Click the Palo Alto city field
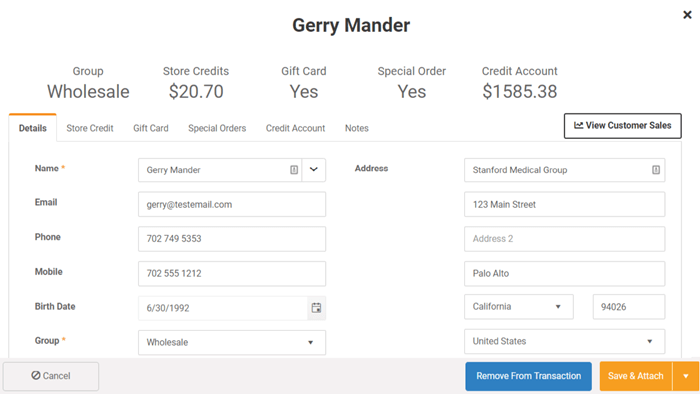Viewport: 700px width, 394px height. [564, 274]
